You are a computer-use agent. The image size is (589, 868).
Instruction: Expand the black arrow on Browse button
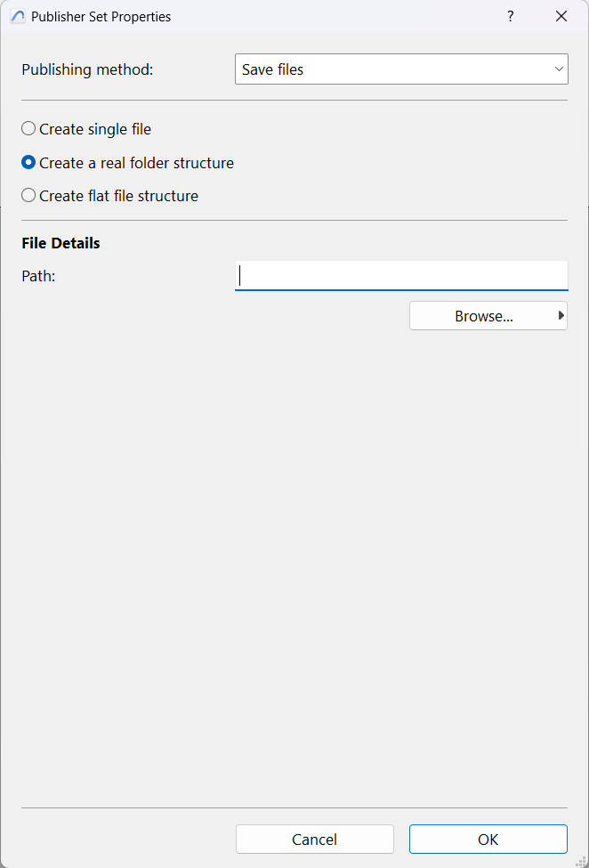pos(561,315)
